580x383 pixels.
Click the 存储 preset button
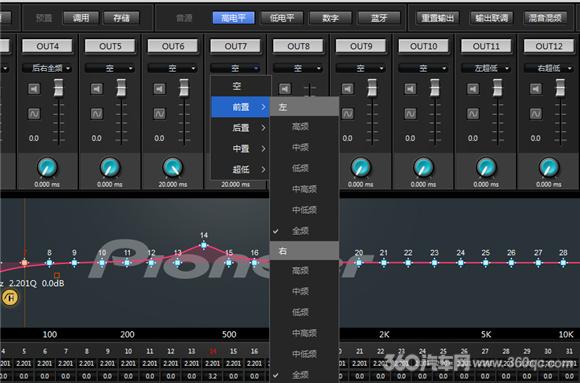point(121,18)
